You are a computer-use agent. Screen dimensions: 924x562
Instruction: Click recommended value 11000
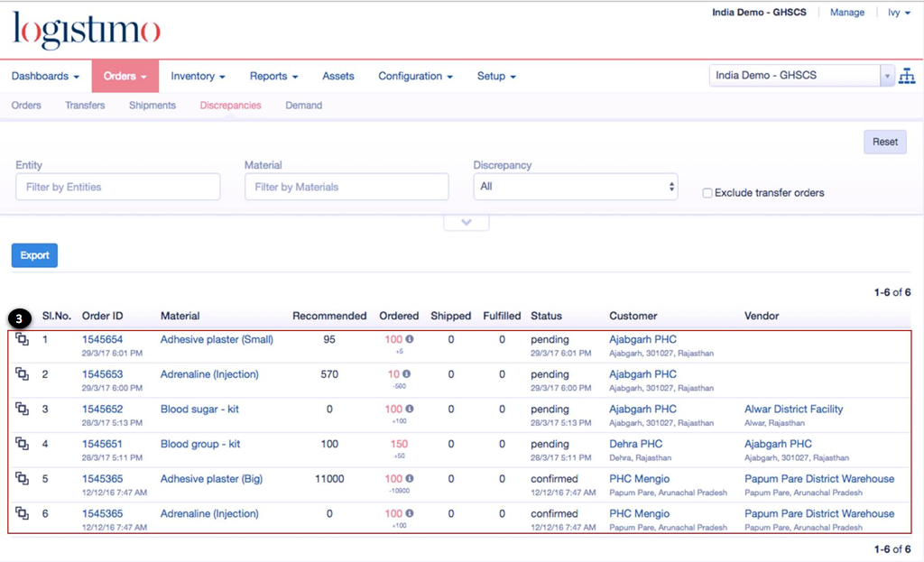(329, 478)
